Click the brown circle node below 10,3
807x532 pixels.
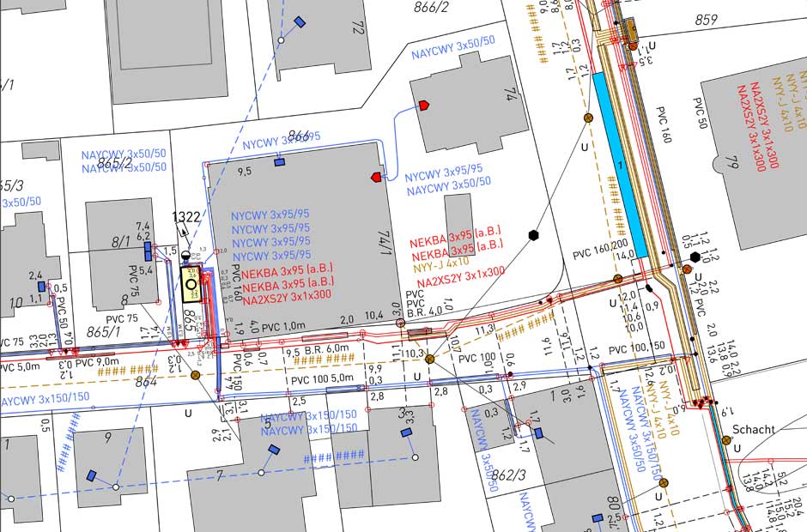coord(429,359)
